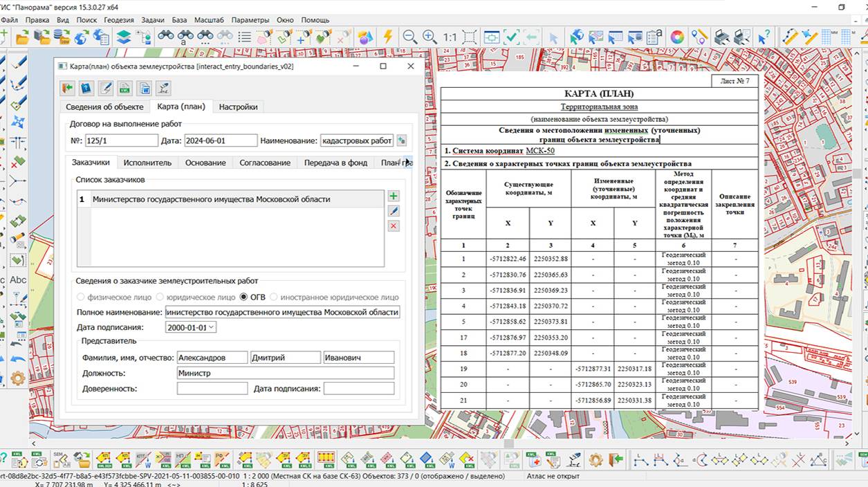Open the Файл menu
868x487 pixels.
point(9,20)
